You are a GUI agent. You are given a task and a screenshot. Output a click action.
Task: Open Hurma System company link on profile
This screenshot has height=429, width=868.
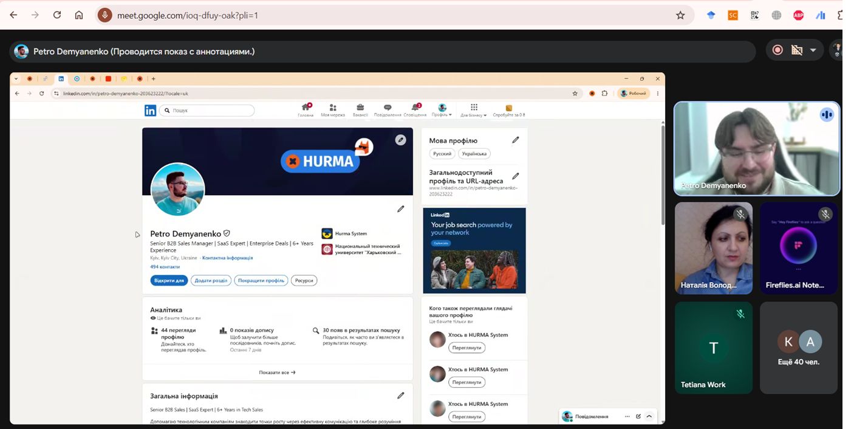(344, 233)
